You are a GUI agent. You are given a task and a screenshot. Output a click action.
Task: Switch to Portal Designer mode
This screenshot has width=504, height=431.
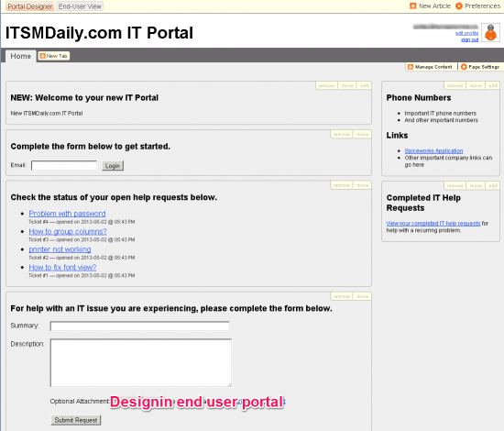[30, 6]
